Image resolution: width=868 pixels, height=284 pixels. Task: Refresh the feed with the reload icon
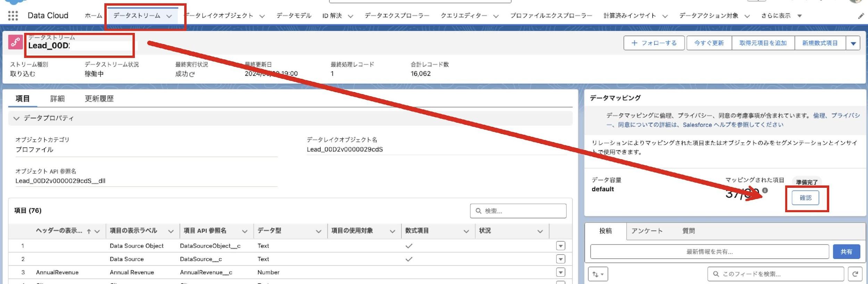click(855, 274)
